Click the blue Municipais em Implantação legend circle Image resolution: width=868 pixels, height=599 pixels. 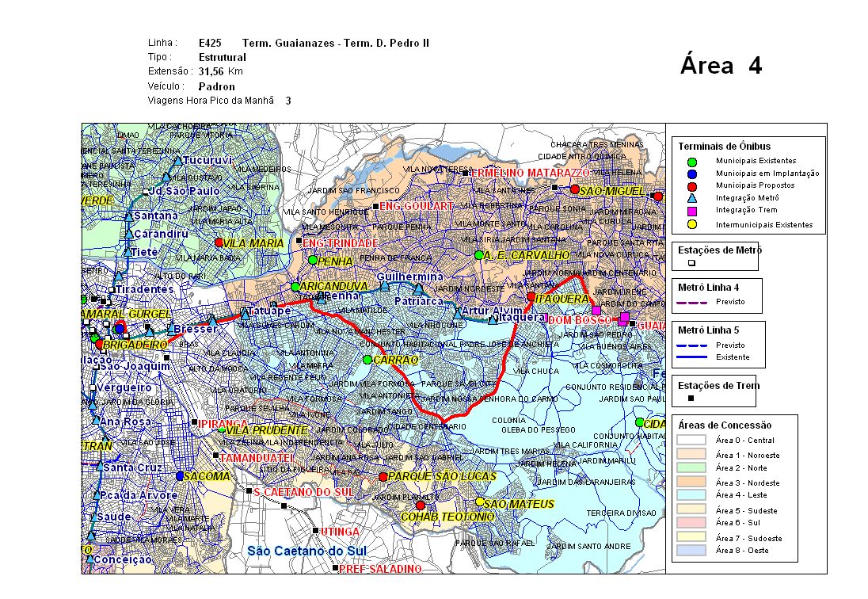pos(692,174)
